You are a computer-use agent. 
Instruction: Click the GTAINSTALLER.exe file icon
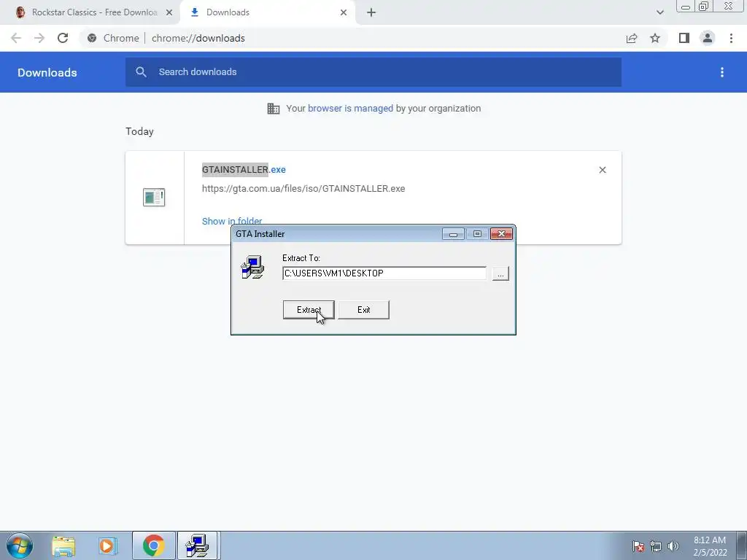pyautogui.click(x=154, y=197)
